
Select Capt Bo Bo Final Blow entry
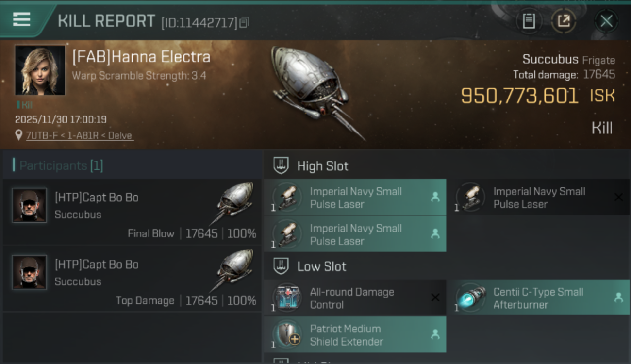[132, 213]
